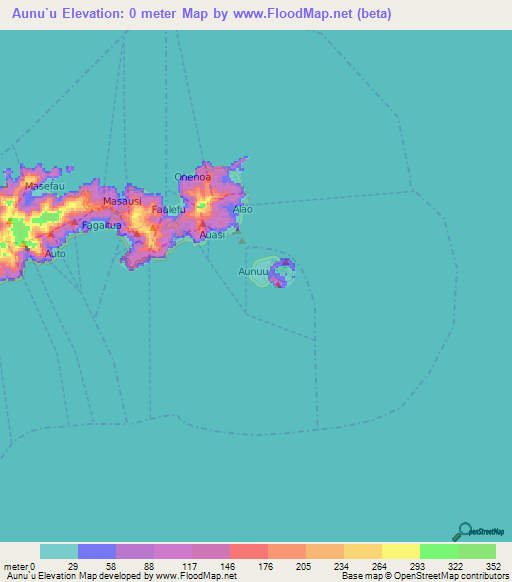This screenshot has height=582, width=512.
Task: Click the '264' legend value
Action: coord(379,567)
